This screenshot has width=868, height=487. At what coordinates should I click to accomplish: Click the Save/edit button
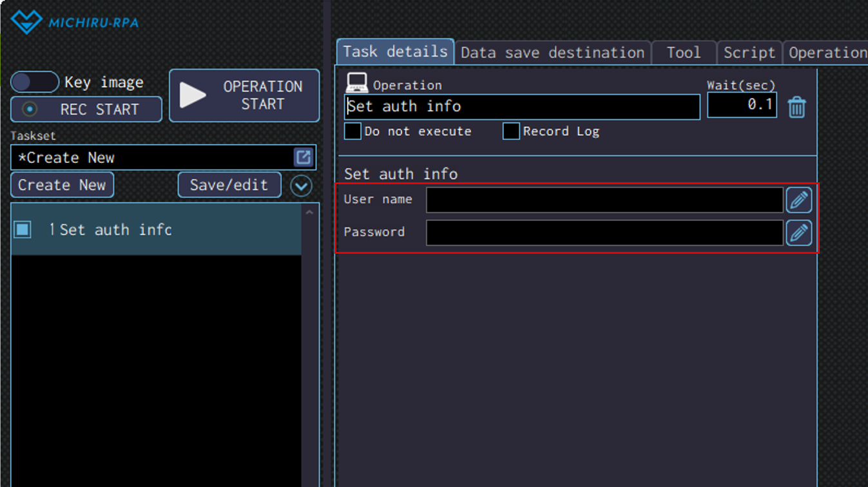pyautogui.click(x=229, y=185)
